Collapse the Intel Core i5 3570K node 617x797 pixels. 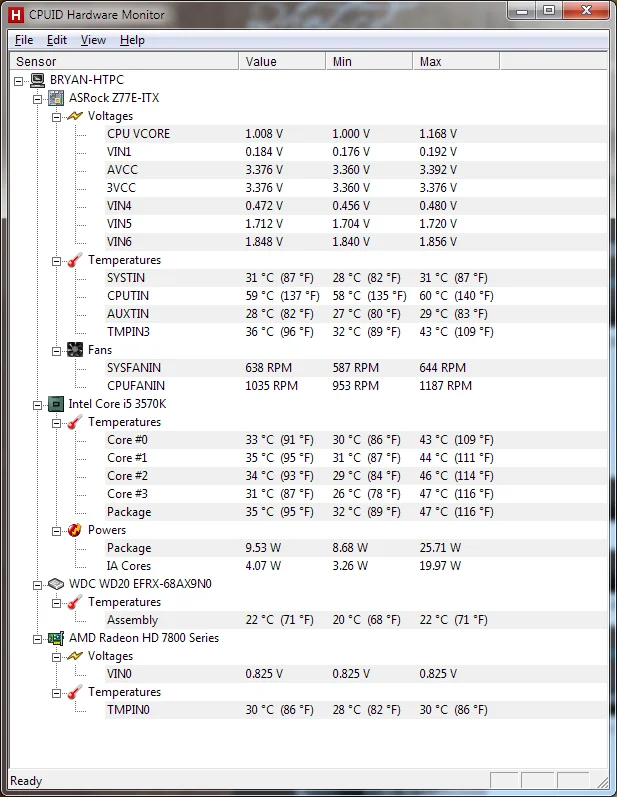[x=38, y=405]
